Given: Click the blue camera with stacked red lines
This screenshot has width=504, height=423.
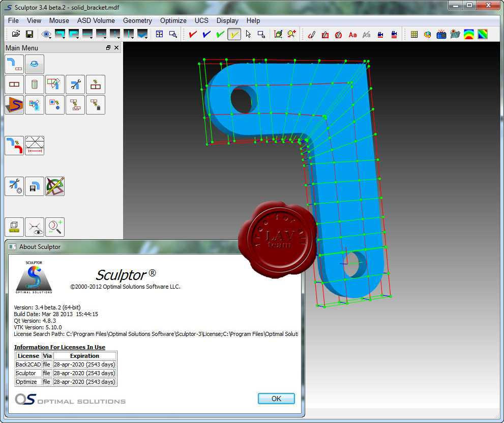Looking at the screenshot, I should (x=394, y=35).
